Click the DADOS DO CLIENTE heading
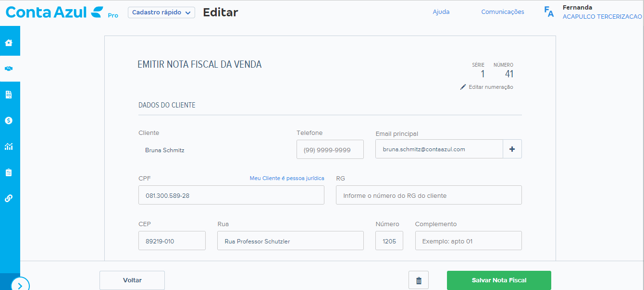Image resolution: width=644 pixels, height=290 pixels. pos(167,105)
